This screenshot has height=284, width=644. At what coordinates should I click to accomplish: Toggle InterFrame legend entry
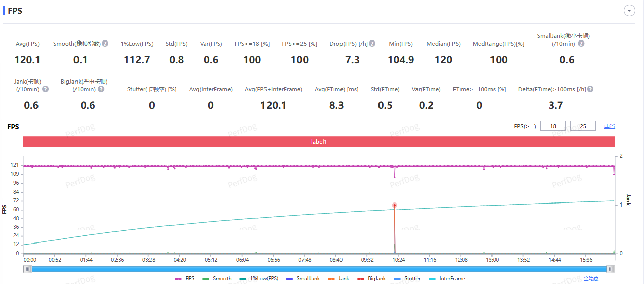[x=447, y=279]
